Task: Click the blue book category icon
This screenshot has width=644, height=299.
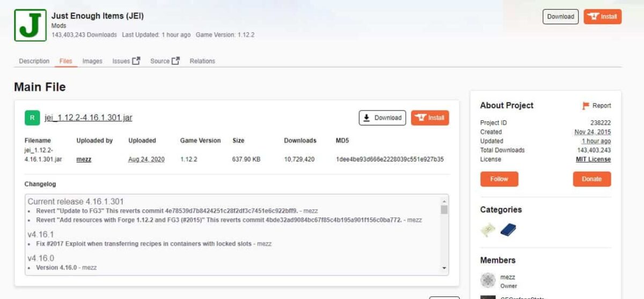Action: click(x=508, y=230)
